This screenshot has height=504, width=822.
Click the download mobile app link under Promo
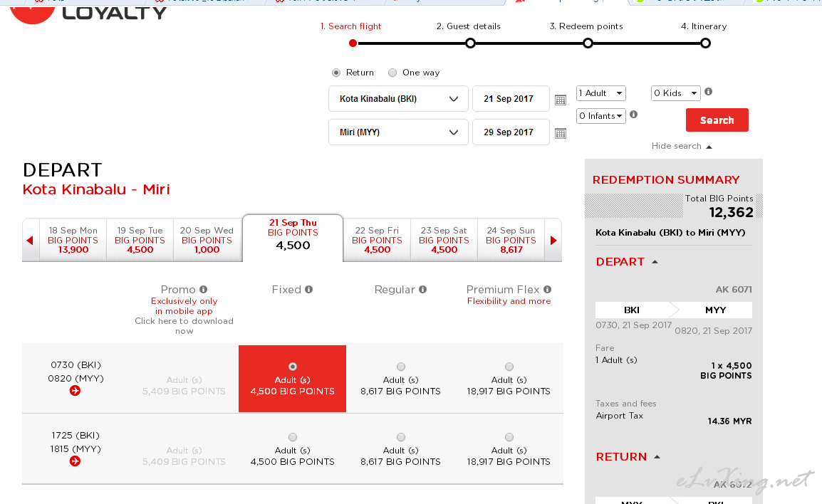click(x=184, y=326)
